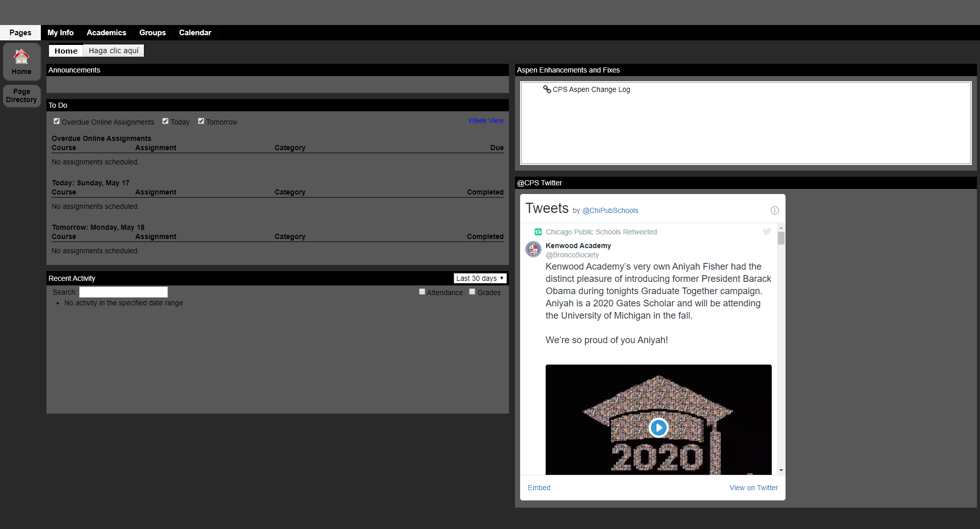980x529 pixels.
Task: Open the My Info tab
Action: (x=60, y=33)
